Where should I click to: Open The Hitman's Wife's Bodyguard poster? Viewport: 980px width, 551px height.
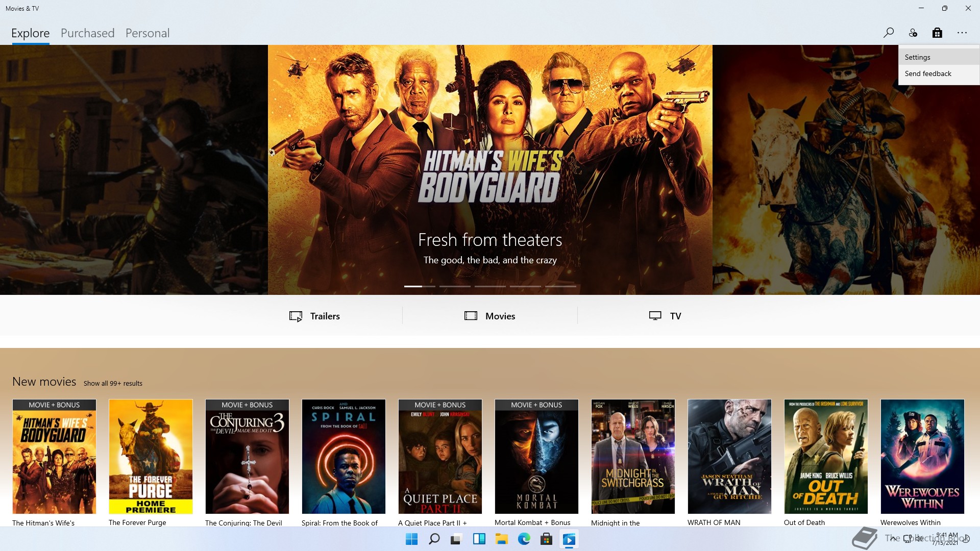tap(54, 457)
